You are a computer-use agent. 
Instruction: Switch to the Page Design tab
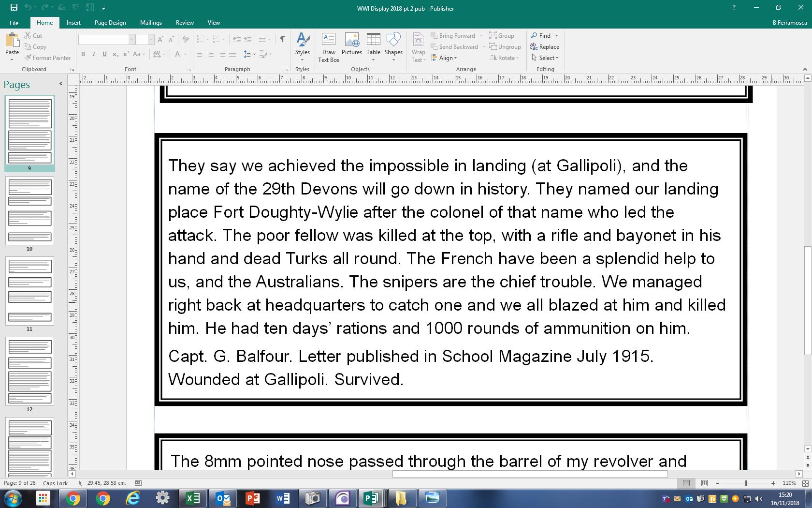tap(110, 23)
